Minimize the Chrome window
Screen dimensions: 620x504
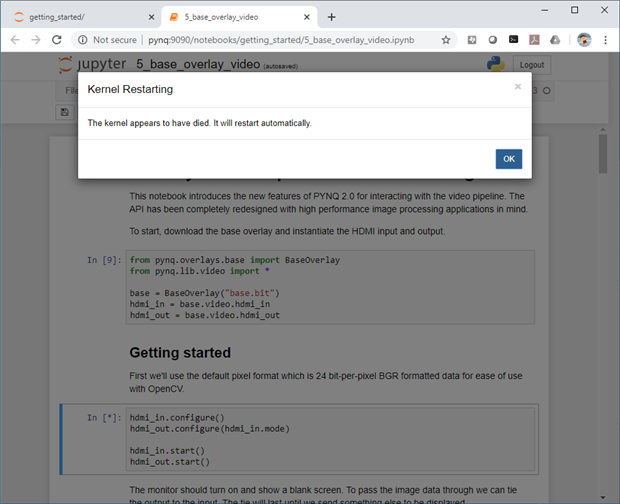[544, 10]
